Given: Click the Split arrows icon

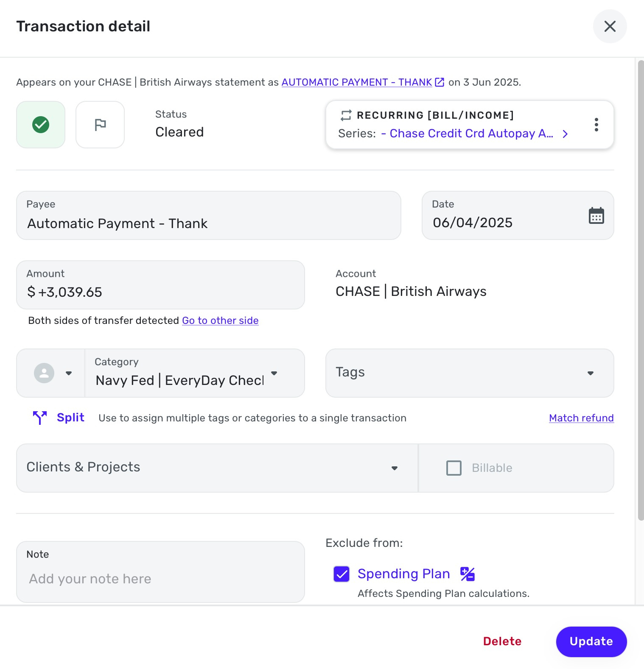Looking at the screenshot, I should [x=40, y=418].
